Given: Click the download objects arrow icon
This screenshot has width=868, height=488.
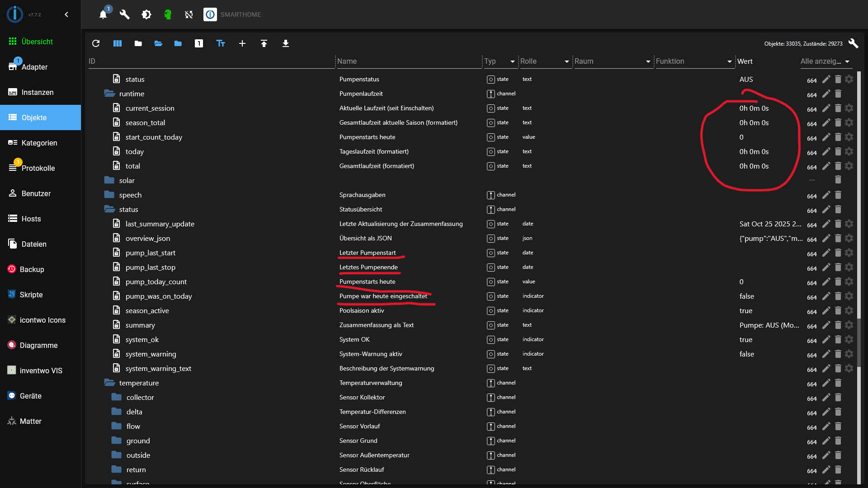Looking at the screenshot, I should [x=286, y=43].
